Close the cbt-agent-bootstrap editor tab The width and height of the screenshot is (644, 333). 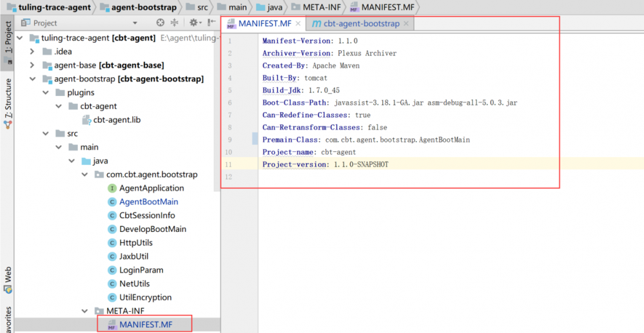(406, 24)
